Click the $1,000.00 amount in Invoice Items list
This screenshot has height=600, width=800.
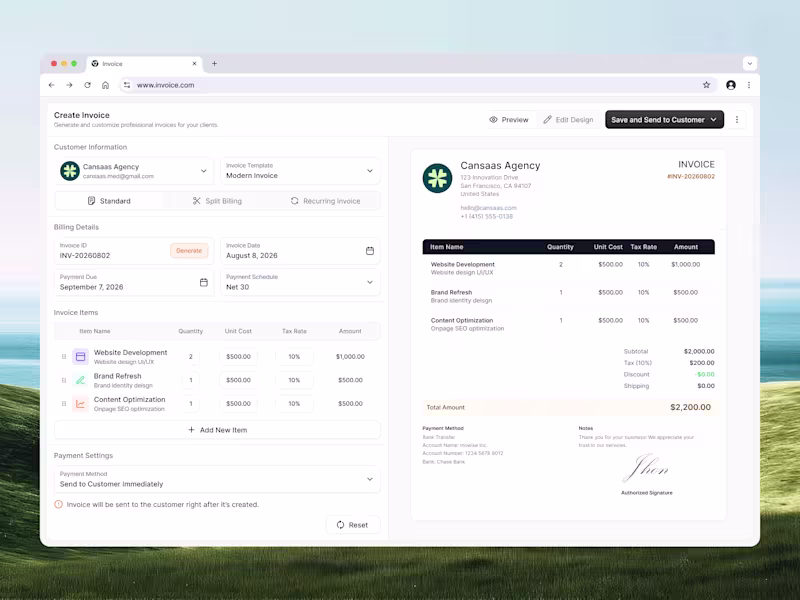click(x=350, y=357)
